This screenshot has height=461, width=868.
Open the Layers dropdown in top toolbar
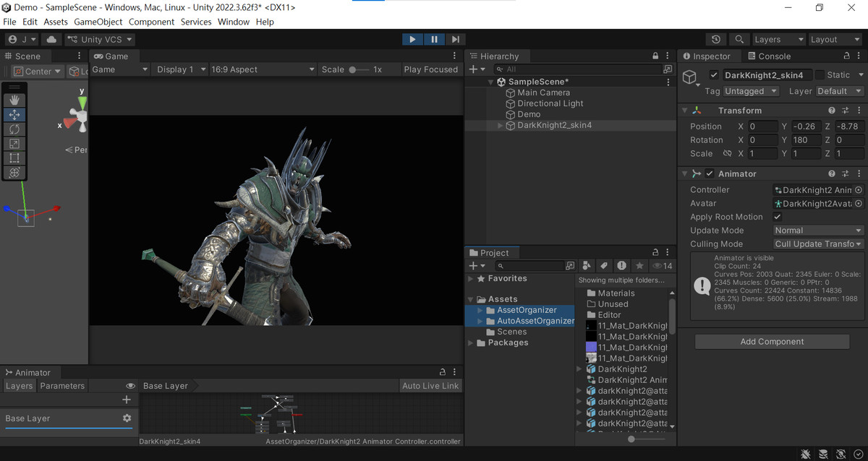point(778,40)
